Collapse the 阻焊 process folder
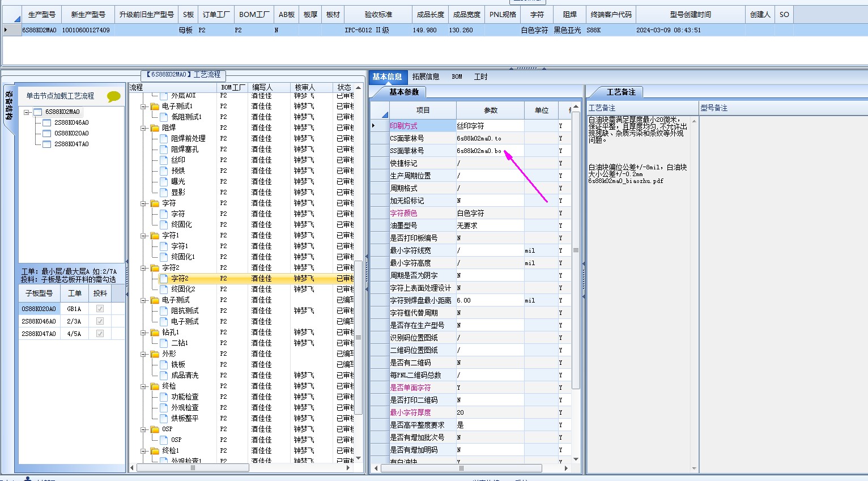 (x=144, y=128)
